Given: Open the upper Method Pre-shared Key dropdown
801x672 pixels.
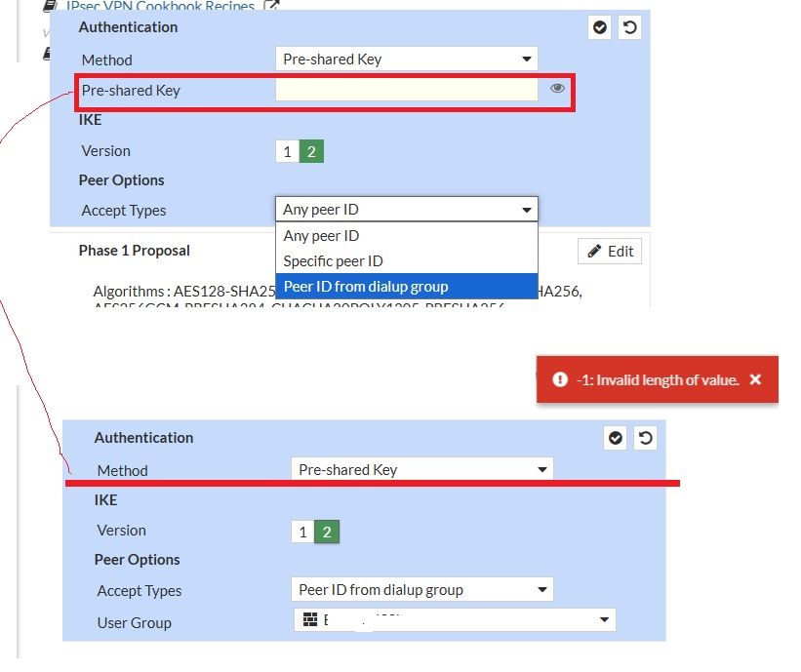Looking at the screenshot, I should click(406, 59).
